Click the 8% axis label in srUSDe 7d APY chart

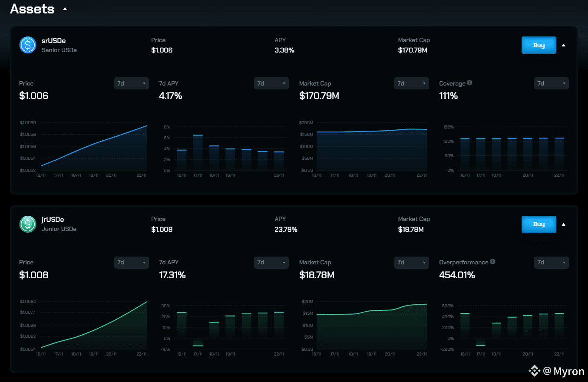point(167,127)
